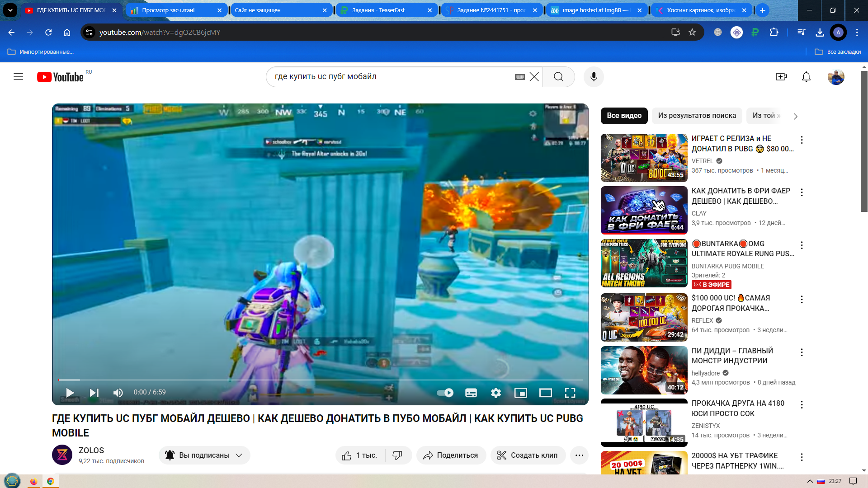Play the video
868x488 pixels.
pos(70,393)
